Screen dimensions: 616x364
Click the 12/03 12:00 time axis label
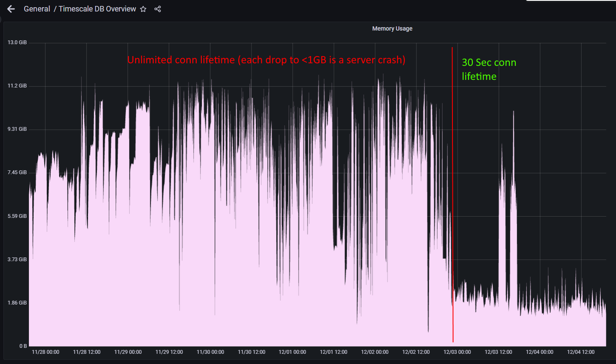pyautogui.click(x=498, y=352)
